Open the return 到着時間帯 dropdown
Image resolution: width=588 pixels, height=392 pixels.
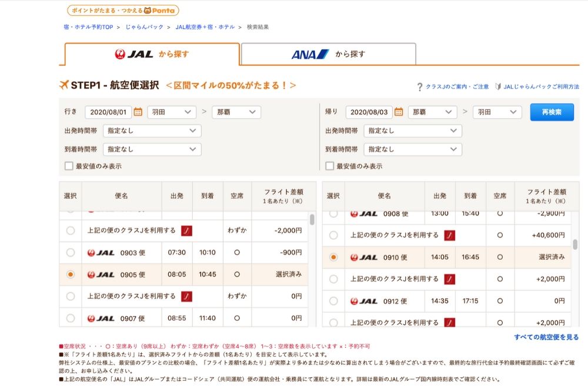[413, 149]
